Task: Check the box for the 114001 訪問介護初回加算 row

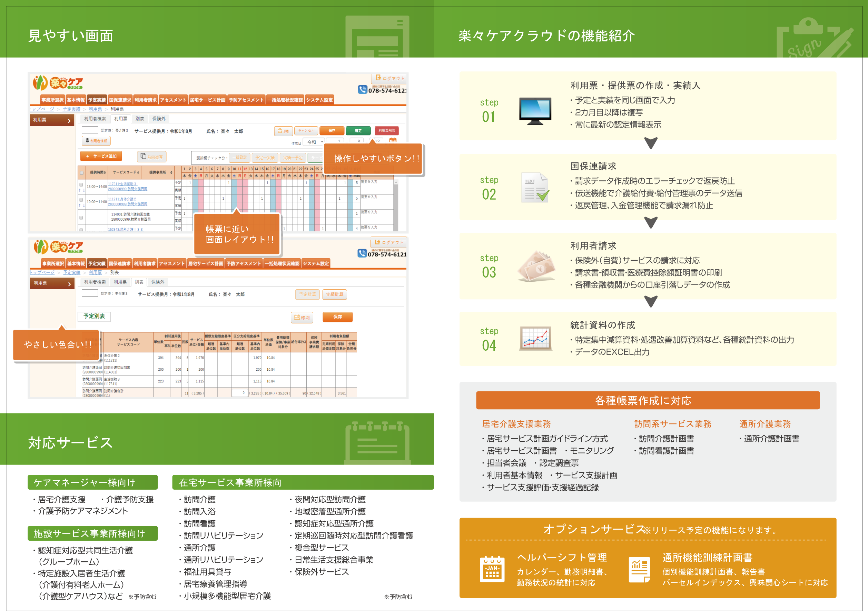Action: pos(81,218)
